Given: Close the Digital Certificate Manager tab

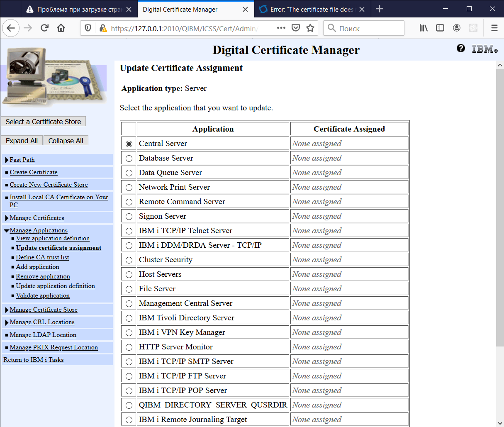Looking at the screenshot, I should pyautogui.click(x=245, y=9).
